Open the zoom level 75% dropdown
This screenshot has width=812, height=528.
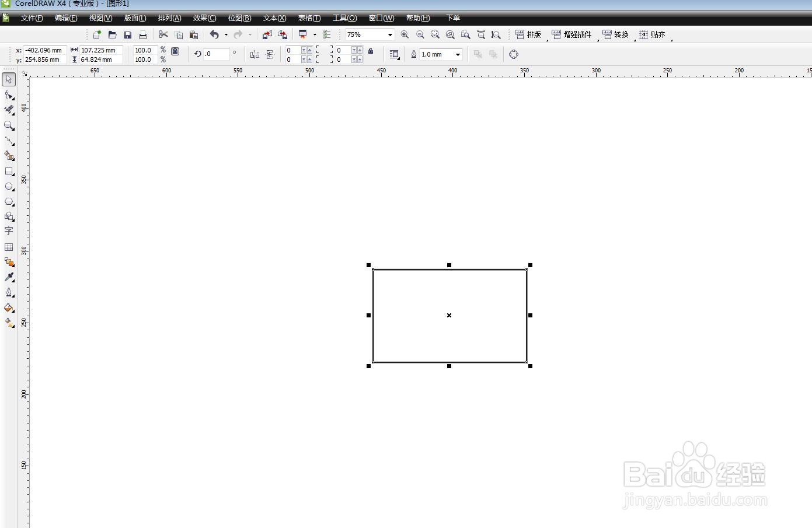390,35
